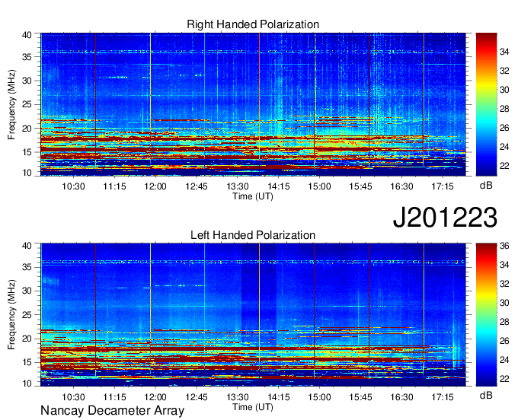Viewport: 518px width, 420px height.
Task: Click the 36 value on Left Handed color bar
Action: [x=504, y=246]
